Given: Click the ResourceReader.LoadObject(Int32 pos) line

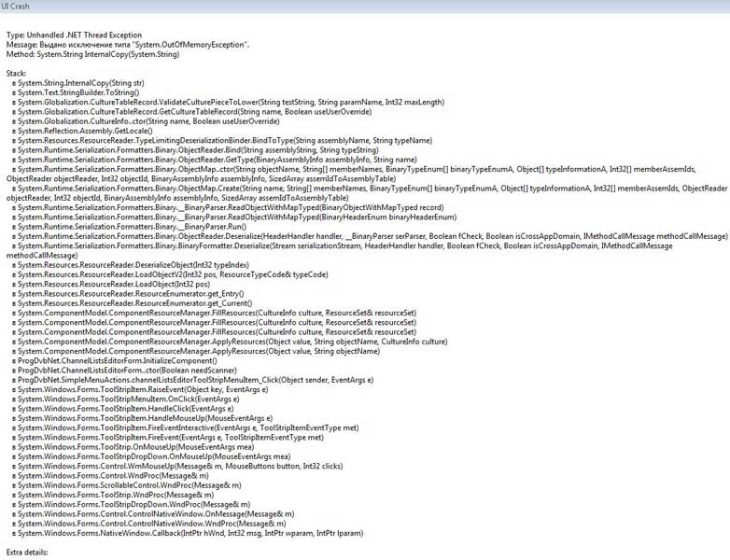Looking at the screenshot, I should [111, 285].
